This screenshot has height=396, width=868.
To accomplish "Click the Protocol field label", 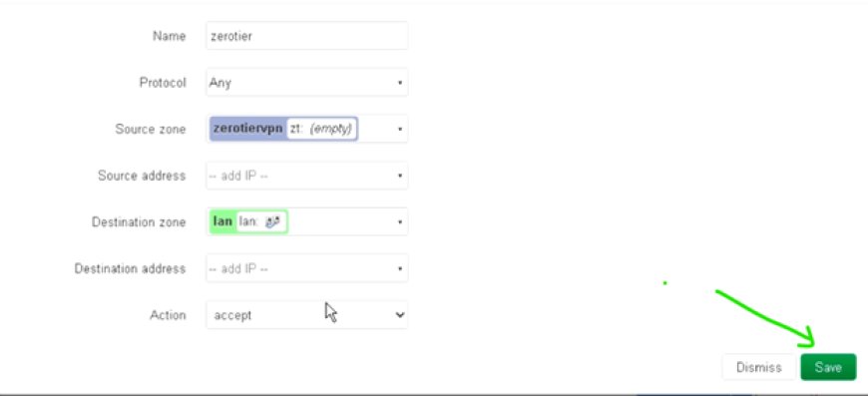I will 163,83.
